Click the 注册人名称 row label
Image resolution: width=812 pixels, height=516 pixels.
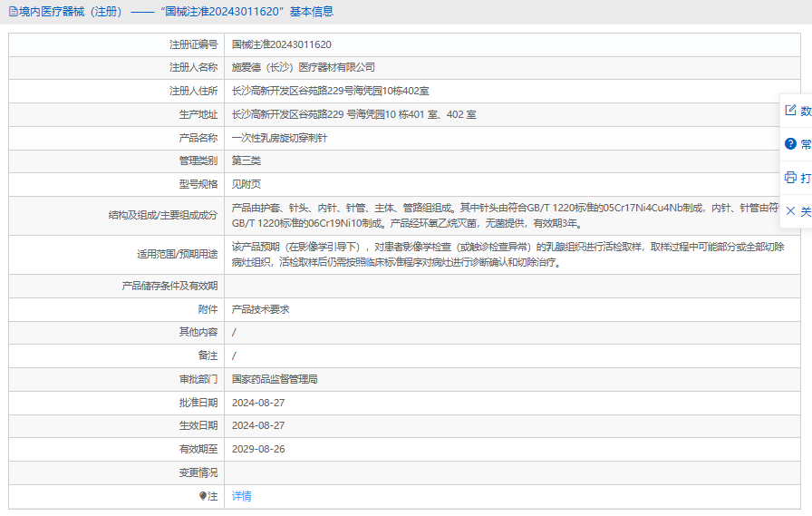coord(194,67)
